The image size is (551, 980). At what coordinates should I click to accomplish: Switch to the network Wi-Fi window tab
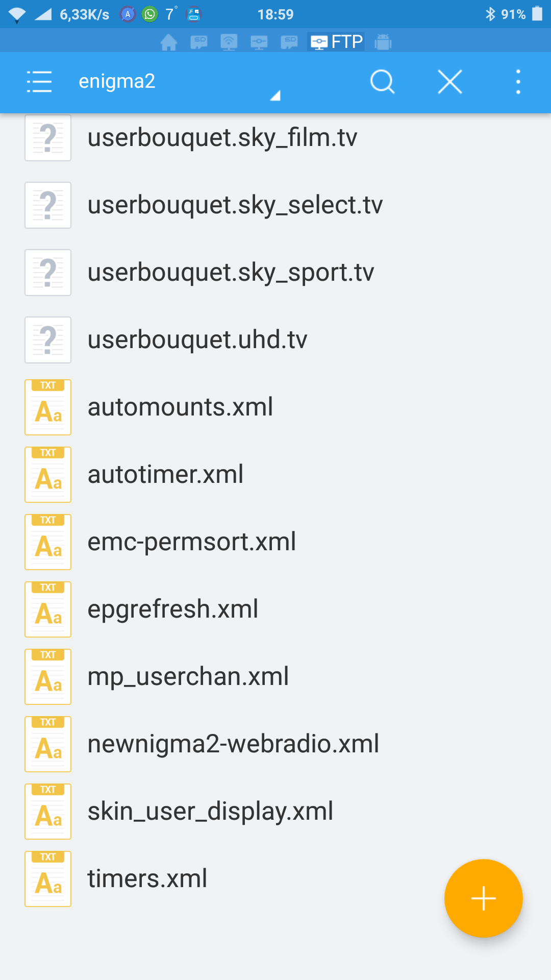point(229,42)
